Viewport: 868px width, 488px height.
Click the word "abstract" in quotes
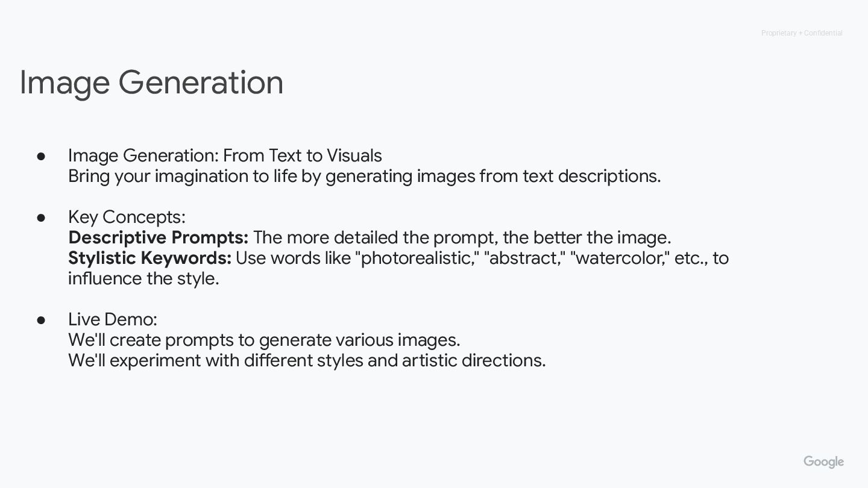[525, 258]
